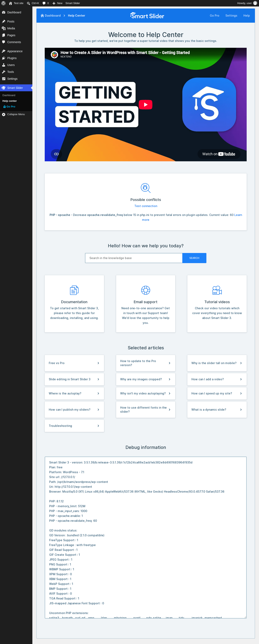Open the Email support card
This screenshot has height=644, width=259.
(x=145, y=304)
